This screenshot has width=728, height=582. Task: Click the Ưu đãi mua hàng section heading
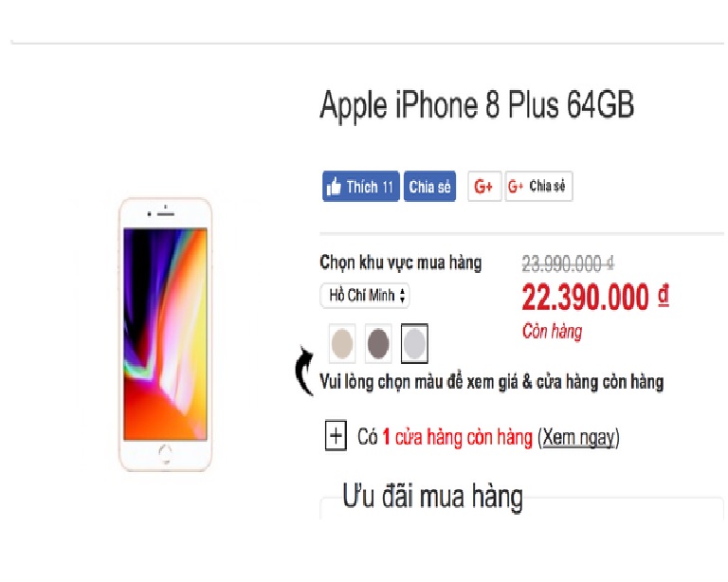pyautogui.click(x=432, y=497)
